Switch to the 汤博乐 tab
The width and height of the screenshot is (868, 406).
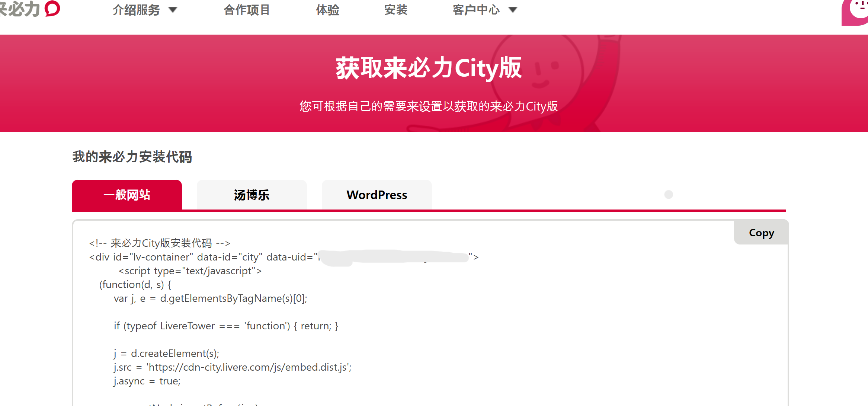click(252, 195)
